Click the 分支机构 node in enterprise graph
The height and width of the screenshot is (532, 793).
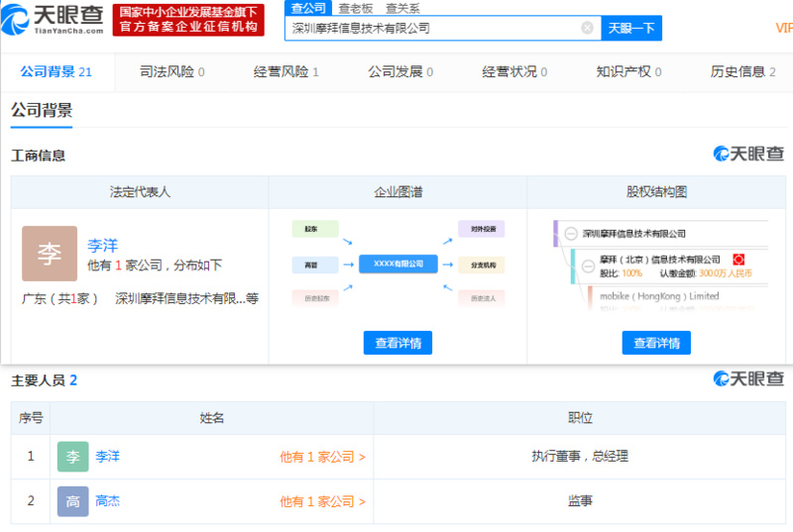click(482, 265)
